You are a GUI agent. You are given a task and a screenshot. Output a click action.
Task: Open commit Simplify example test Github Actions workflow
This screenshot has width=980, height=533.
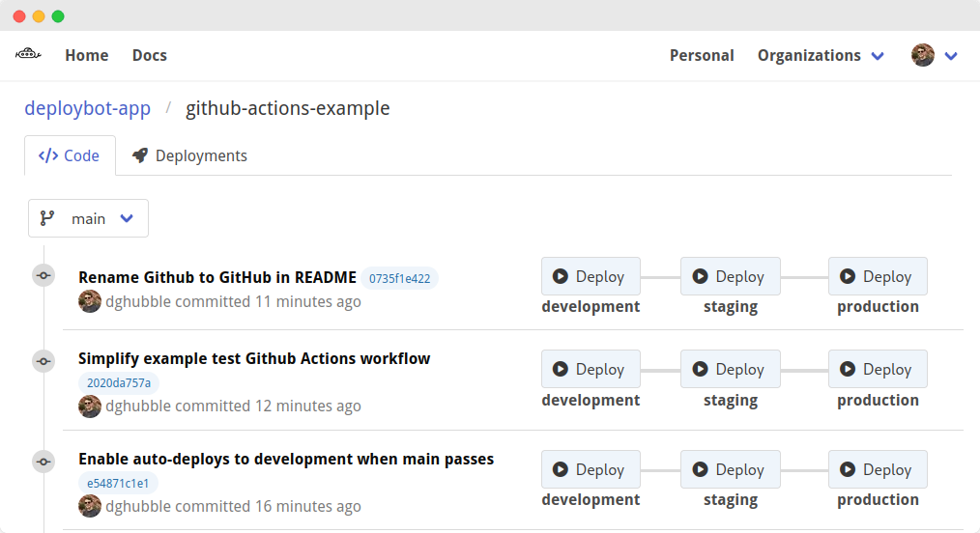pyautogui.click(x=254, y=358)
